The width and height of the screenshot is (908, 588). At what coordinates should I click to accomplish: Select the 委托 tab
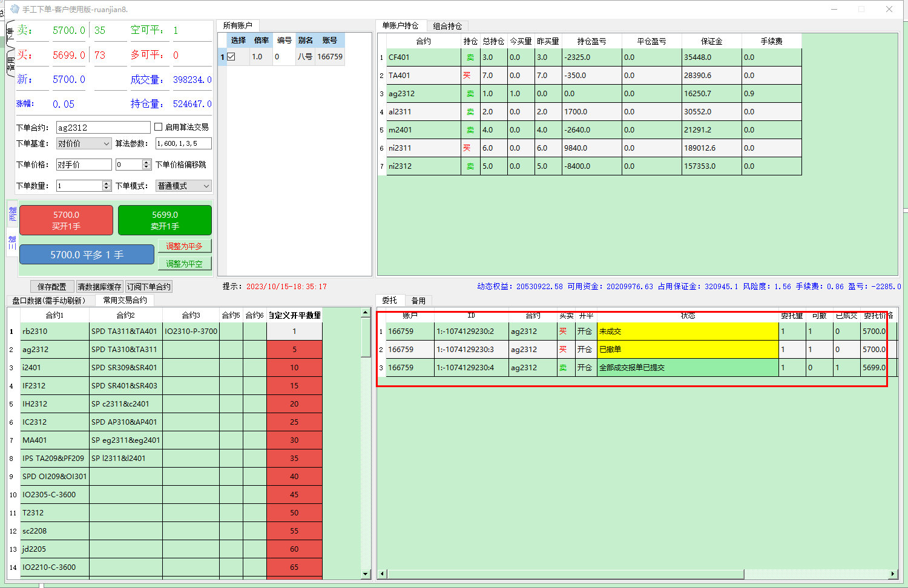pos(390,300)
